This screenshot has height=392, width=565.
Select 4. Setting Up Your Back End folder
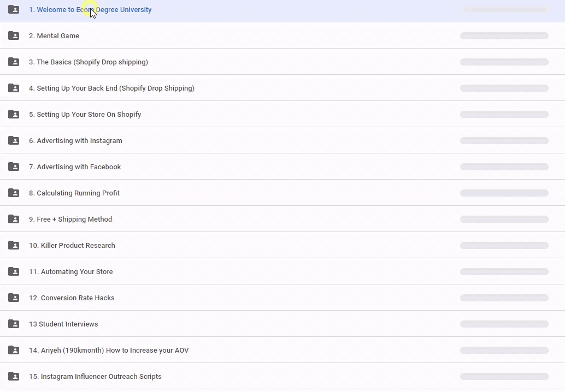click(x=111, y=88)
